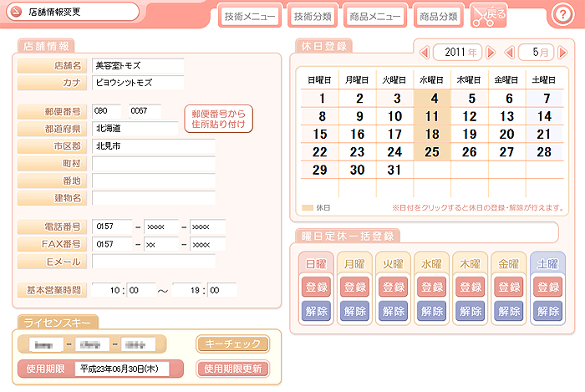Image resolution: width=585 pixels, height=392 pixels.
Task: Advance to next year arrow
Action: pos(491,53)
